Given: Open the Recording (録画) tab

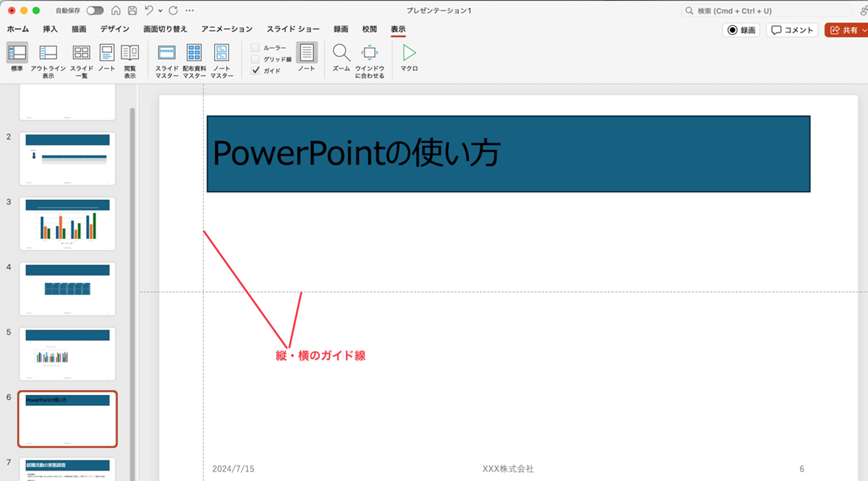Looking at the screenshot, I should [x=341, y=29].
